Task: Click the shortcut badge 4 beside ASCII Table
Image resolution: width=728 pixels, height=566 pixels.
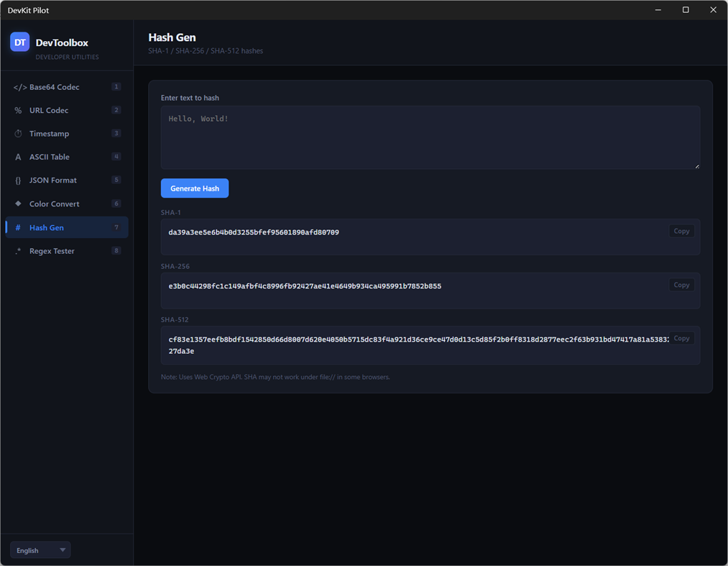Action: pyautogui.click(x=116, y=157)
